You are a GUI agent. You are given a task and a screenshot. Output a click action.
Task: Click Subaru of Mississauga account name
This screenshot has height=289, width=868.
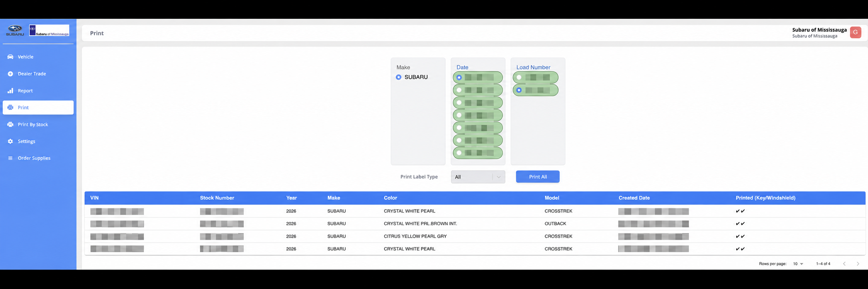[819, 30]
